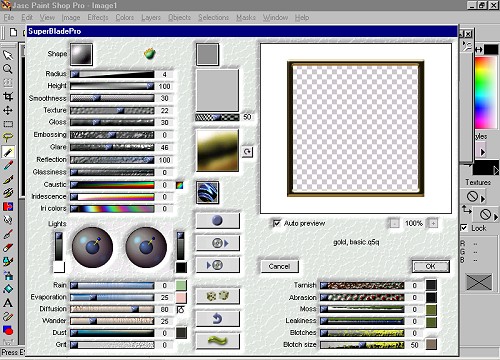
Task: Click the Rain green color swatch
Action: (181, 285)
